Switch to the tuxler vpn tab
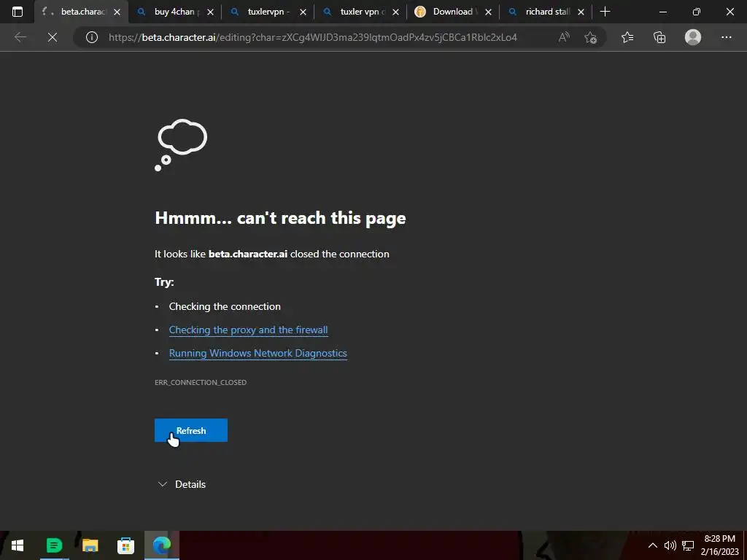Screen dimensions: 747x560 [360, 12]
